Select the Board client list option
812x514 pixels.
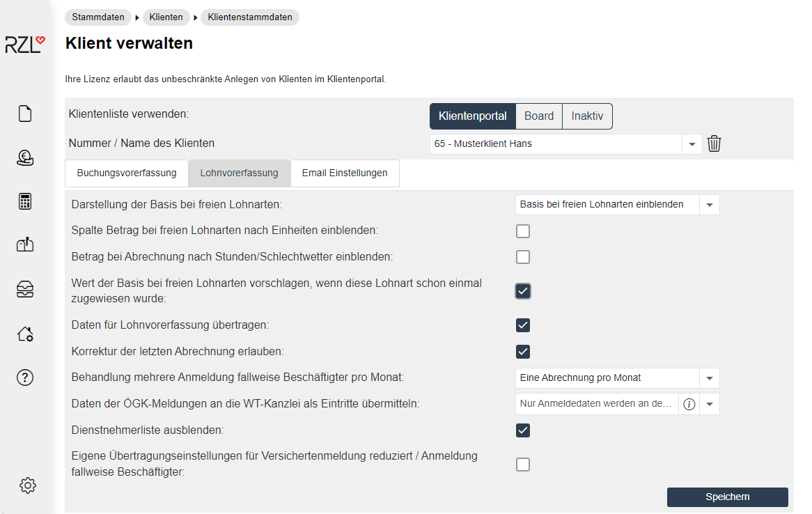point(539,116)
